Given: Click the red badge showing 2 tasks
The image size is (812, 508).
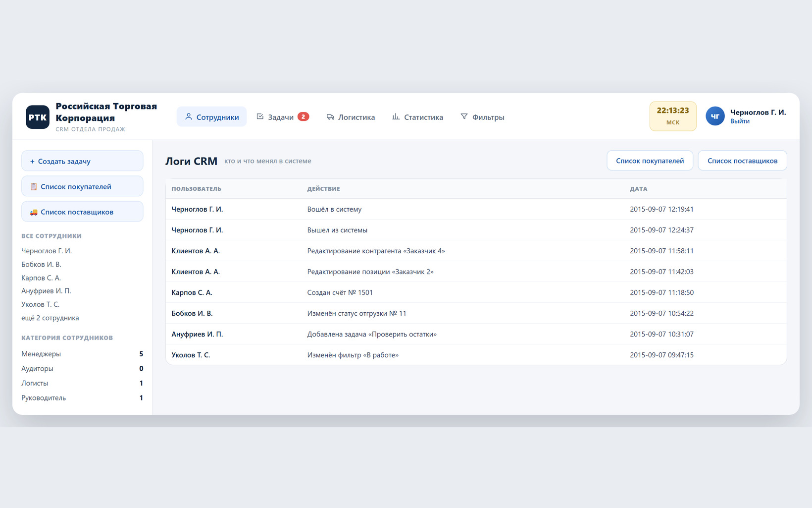Looking at the screenshot, I should (303, 116).
